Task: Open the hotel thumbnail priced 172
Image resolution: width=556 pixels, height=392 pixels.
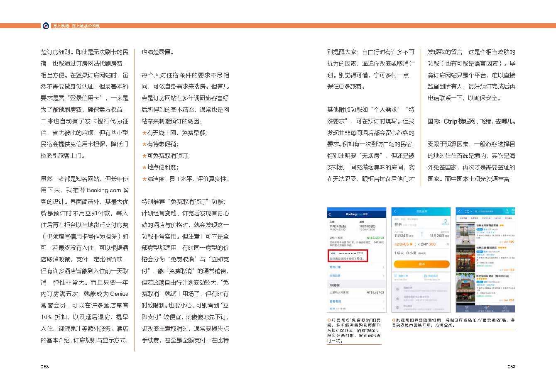Action: [465, 258]
